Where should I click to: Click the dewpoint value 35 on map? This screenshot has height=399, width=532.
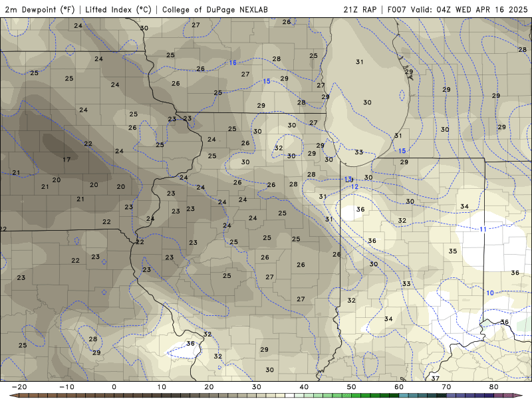point(453,251)
